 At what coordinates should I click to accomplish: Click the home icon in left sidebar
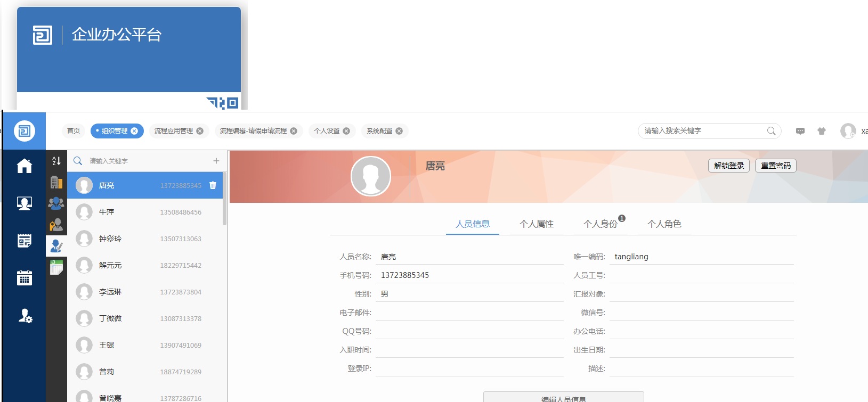point(24,166)
